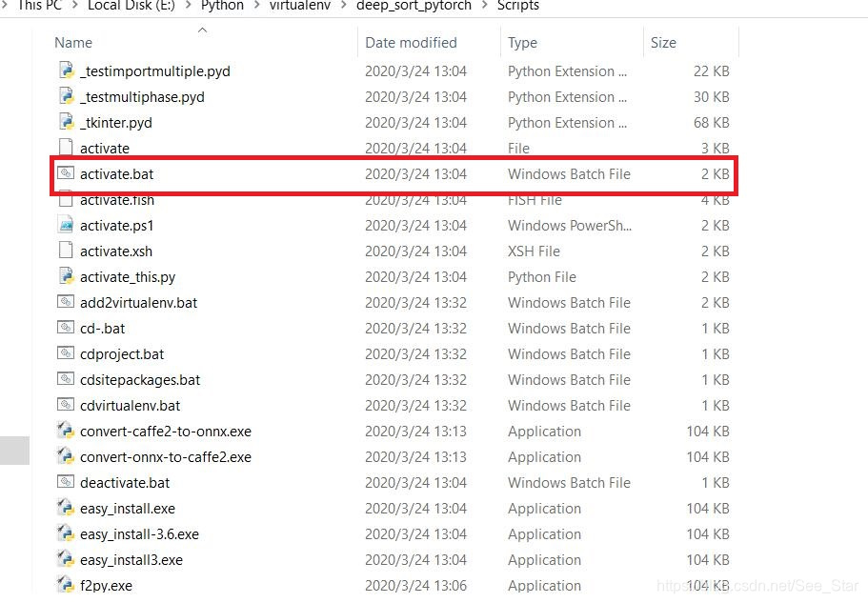Image resolution: width=868 pixels, height=603 pixels.
Task: Click the cdproject.bat file icon
Action: [x=66, y=353]
